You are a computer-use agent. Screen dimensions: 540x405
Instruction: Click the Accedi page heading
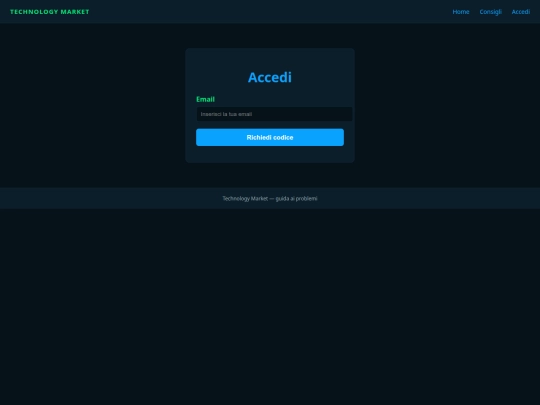coord(270,77)
